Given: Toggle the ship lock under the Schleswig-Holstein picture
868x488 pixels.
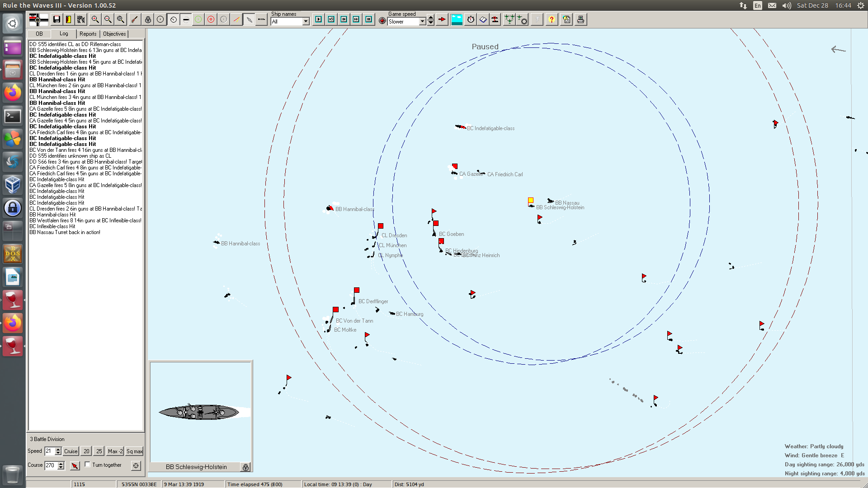Looking at the screenshot, I should coord(245,467).
